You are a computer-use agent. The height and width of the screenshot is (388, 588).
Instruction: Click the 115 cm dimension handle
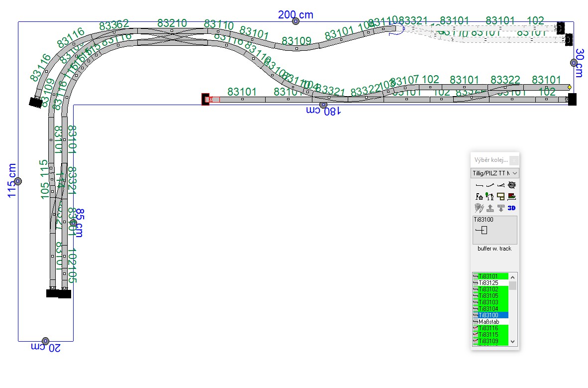coord(18,181)
